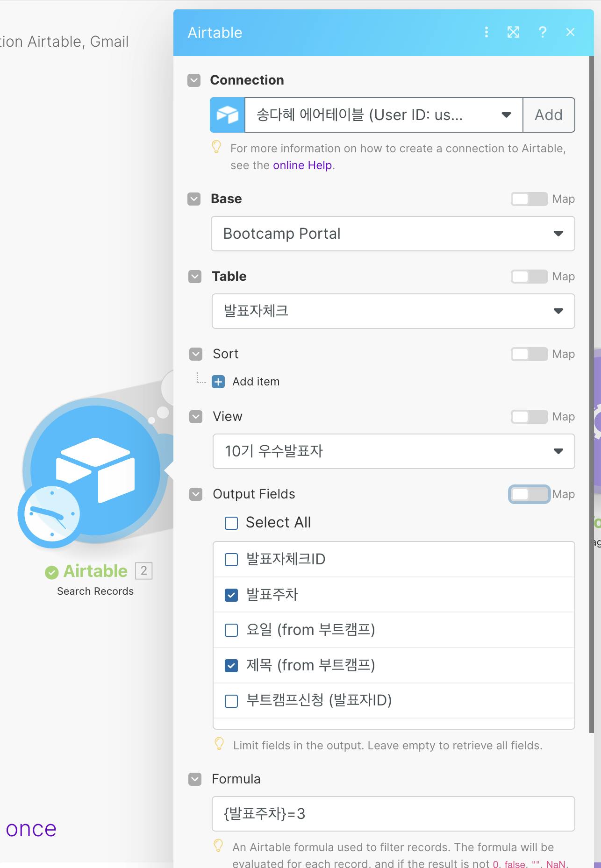Collapse the View section
The image size is (601, 868).
click(196, 417)
